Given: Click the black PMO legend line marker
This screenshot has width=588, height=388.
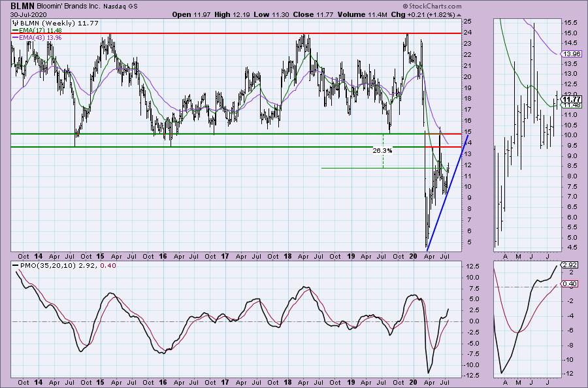Looking at the screenshot, I should pyautogui.click(x=16, y=265).
